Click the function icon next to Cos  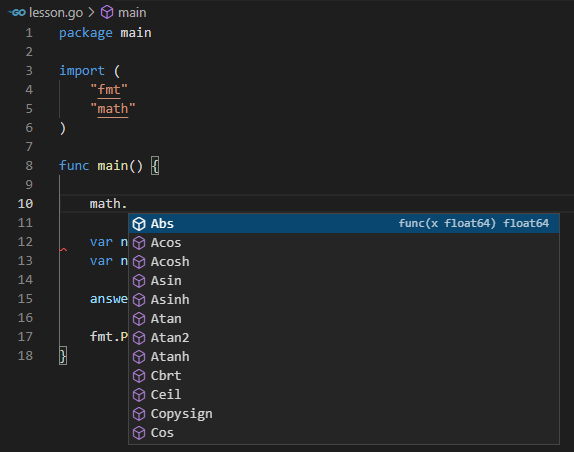(139, 433)
